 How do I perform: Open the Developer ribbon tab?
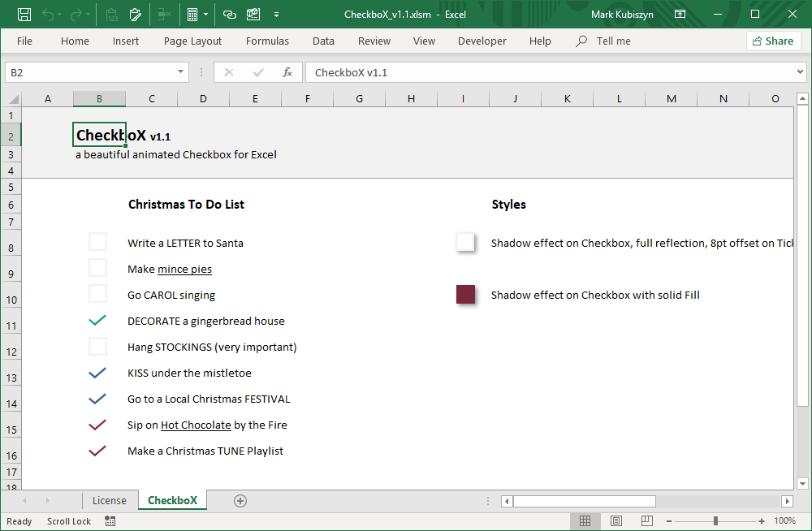pos(482,41)
